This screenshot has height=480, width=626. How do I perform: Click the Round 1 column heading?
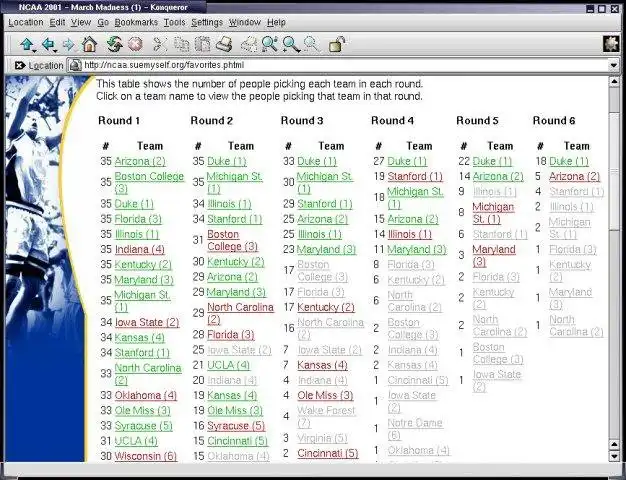coord(119,121)
